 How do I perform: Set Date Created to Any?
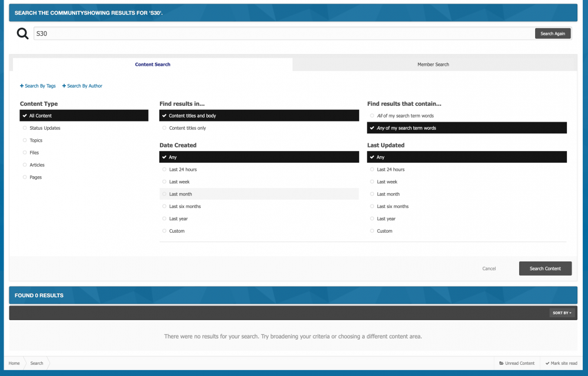[x=259, y=157]
